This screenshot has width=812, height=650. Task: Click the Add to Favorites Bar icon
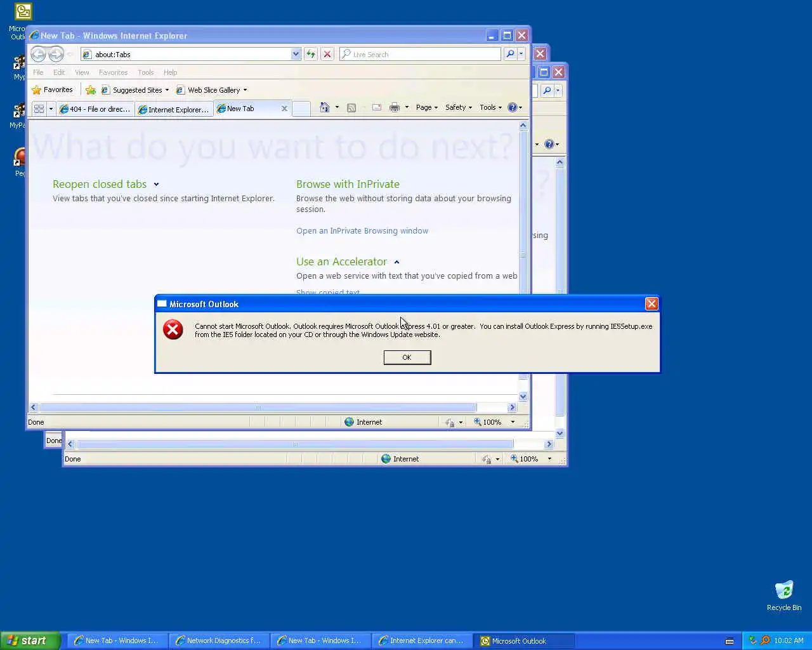(91, 90)
